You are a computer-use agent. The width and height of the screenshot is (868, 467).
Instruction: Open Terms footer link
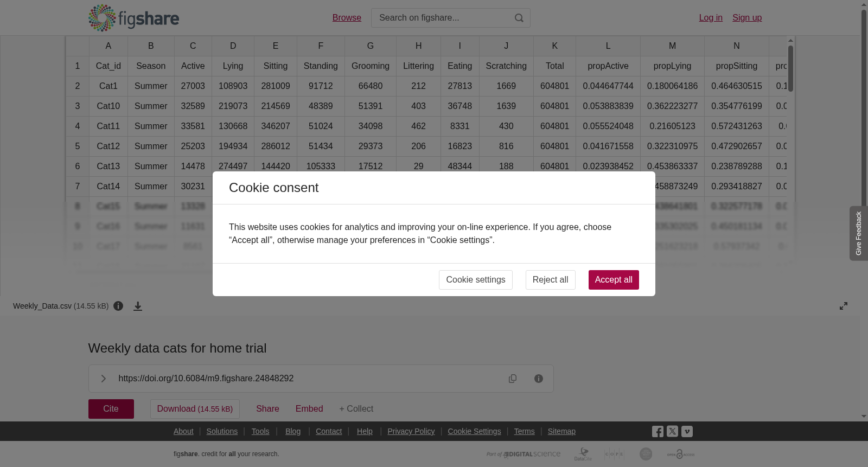tap(524, 431)
